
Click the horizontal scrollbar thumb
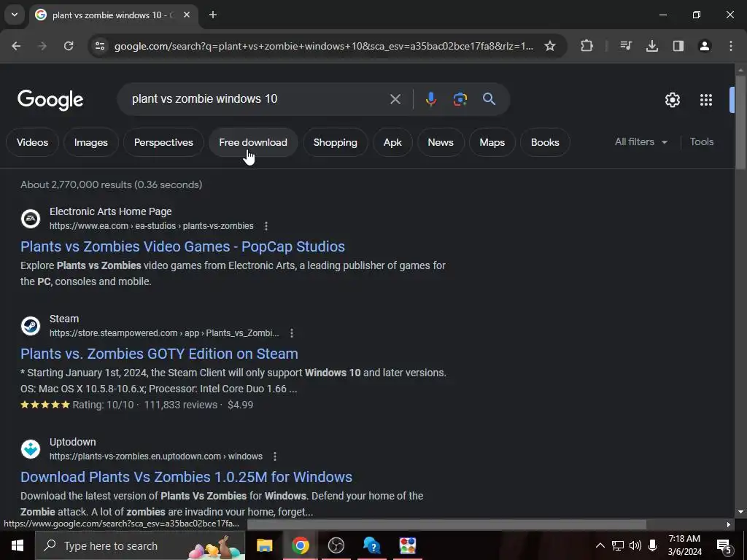[446, 524]
